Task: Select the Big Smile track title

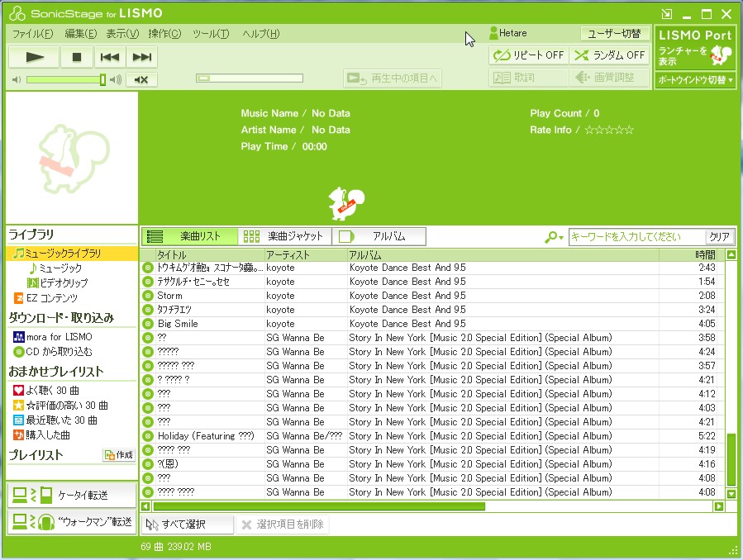Action: click(178, 324)
